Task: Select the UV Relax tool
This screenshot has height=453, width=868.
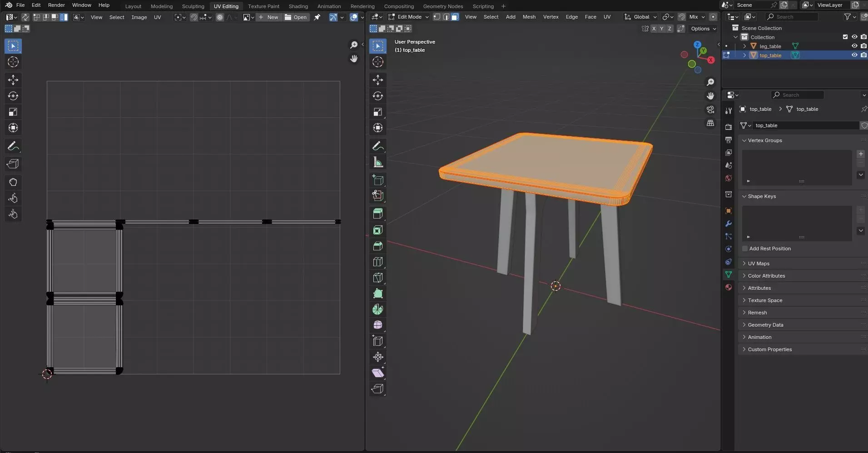Action: click(13, 198)
